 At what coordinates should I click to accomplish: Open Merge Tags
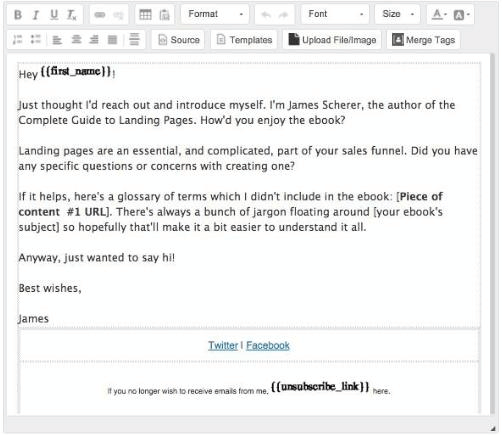(x=423, y=40)
